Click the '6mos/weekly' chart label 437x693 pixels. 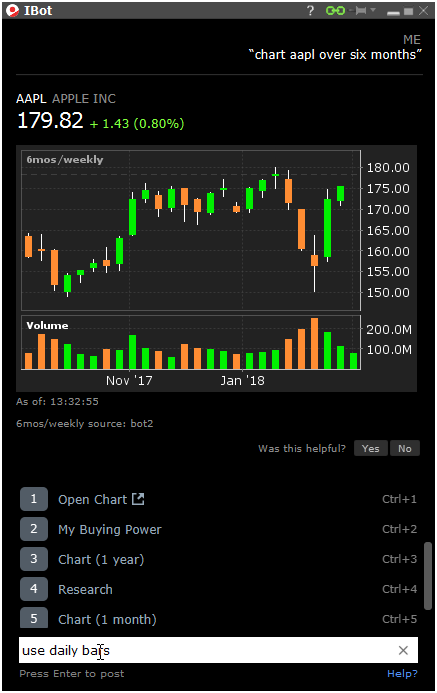[65, 160]
